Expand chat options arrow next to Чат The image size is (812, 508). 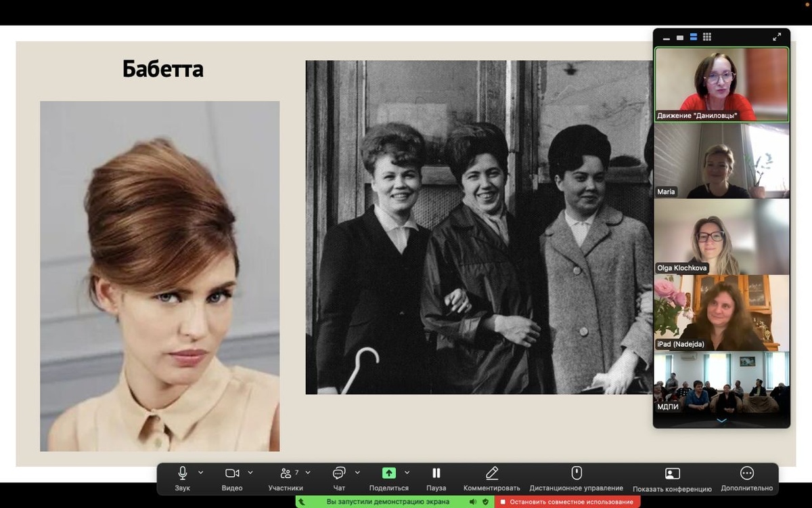click(x=357, y=472)
